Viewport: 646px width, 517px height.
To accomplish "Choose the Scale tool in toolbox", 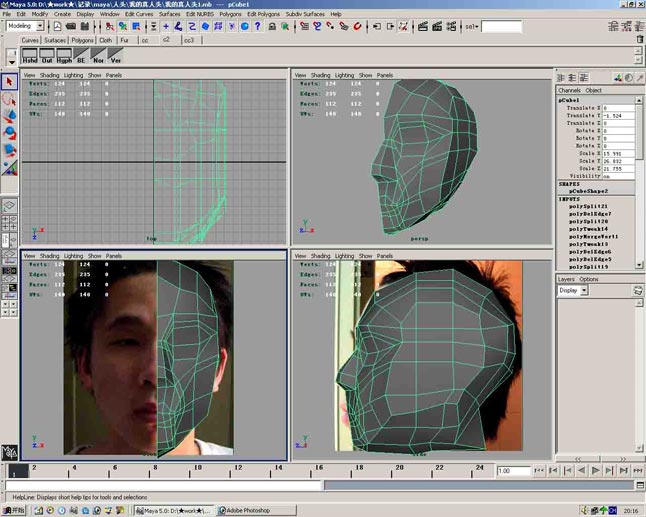I will pos(9,150).
